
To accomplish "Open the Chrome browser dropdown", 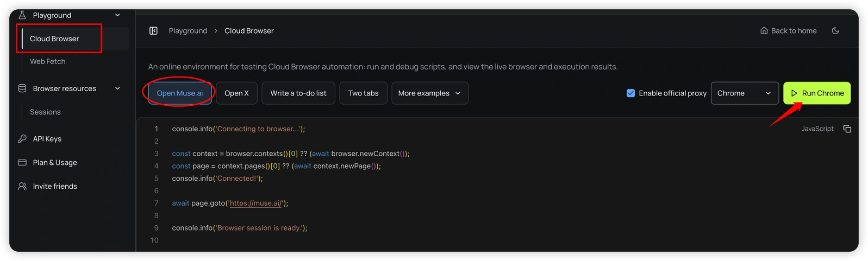I will (745, 93).
